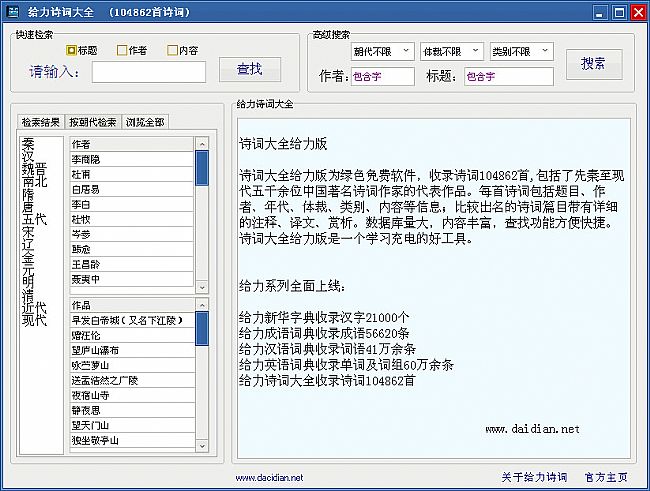Choose author 李白

(132, 204)
